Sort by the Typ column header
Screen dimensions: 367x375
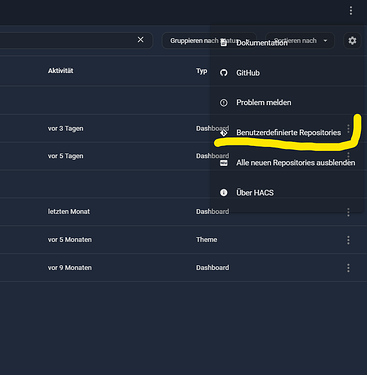(202, 71)
